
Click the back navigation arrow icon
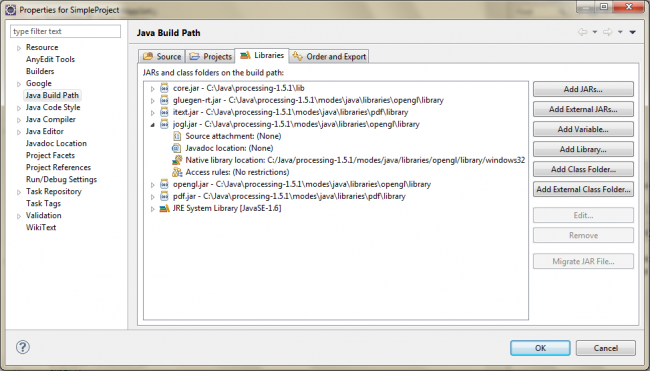coord(582,32)
